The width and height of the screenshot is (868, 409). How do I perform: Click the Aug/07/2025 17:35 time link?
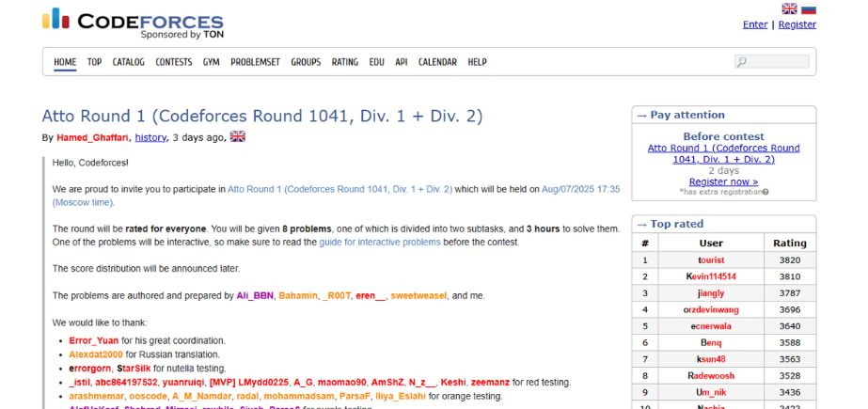(580, 189)
